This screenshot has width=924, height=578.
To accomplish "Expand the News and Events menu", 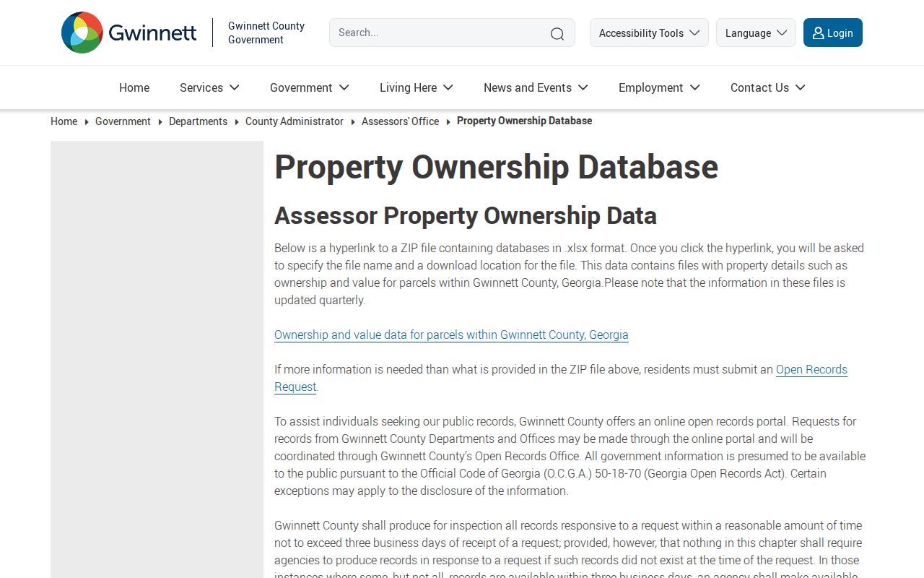I will 536,87.
